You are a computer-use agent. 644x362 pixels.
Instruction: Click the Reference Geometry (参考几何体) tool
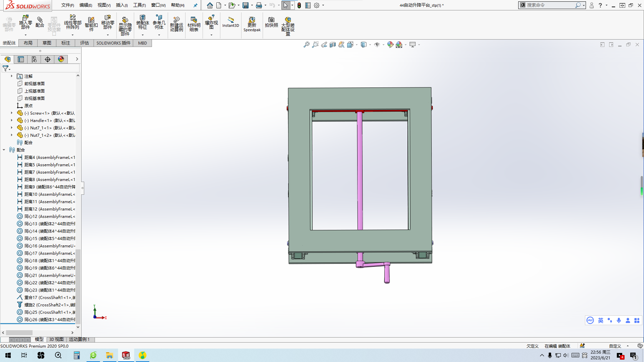click(159, 23)
